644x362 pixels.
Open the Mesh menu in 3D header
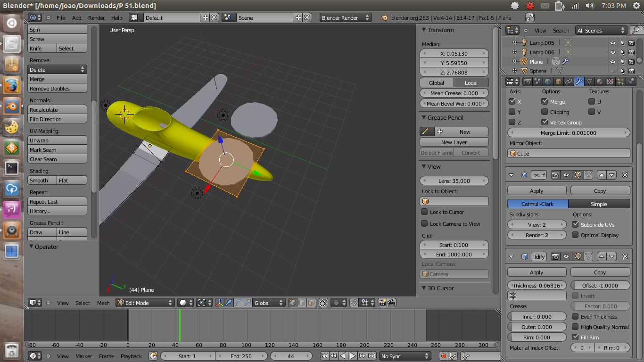coord(103,303)
